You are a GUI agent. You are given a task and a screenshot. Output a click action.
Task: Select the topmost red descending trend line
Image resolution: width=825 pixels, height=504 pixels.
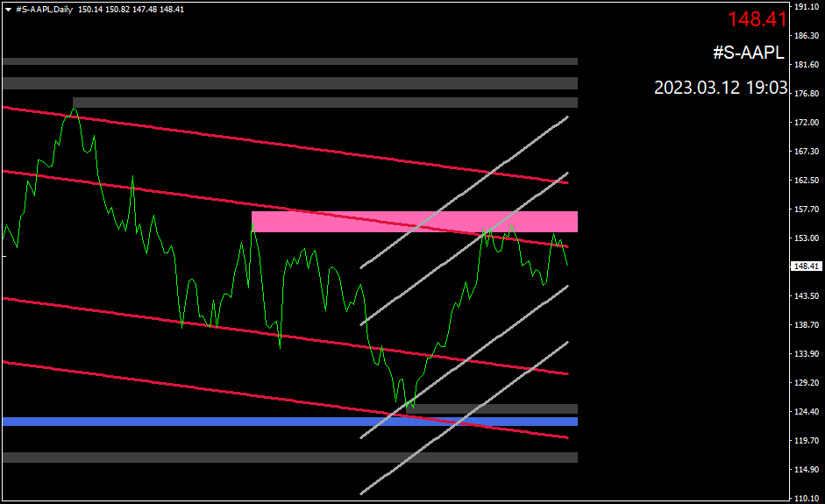(284, 145)
